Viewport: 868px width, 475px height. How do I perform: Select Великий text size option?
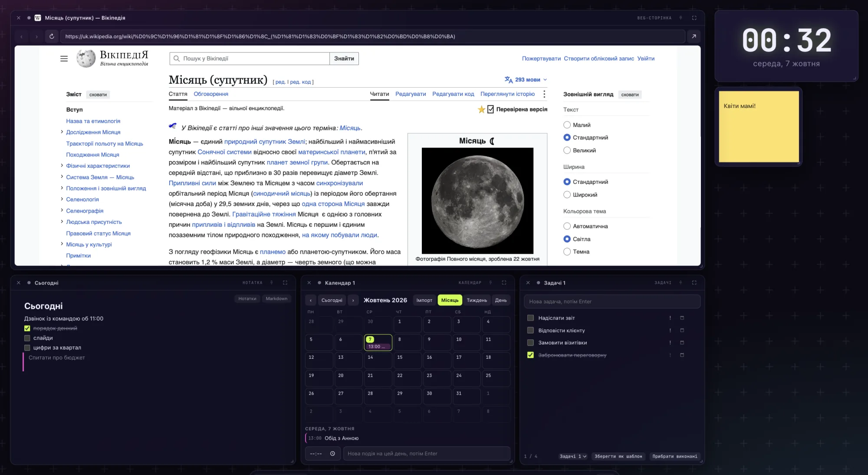(x=567, y=151)
